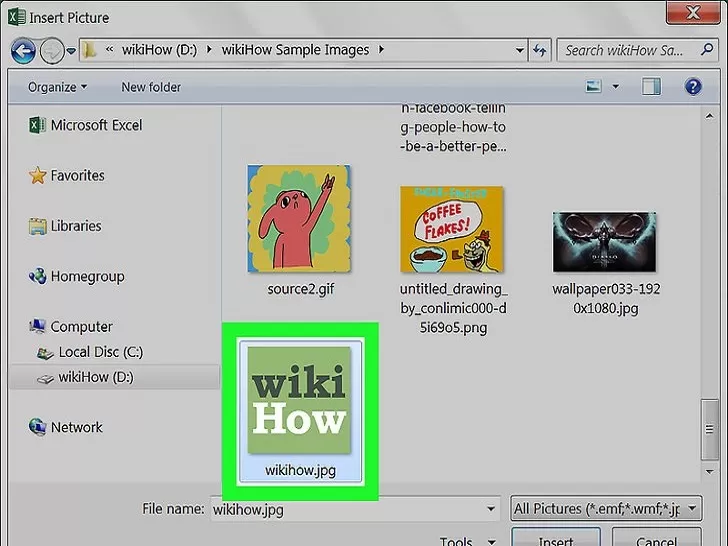Select the source2.gif thumbnail

pos(299,218)
